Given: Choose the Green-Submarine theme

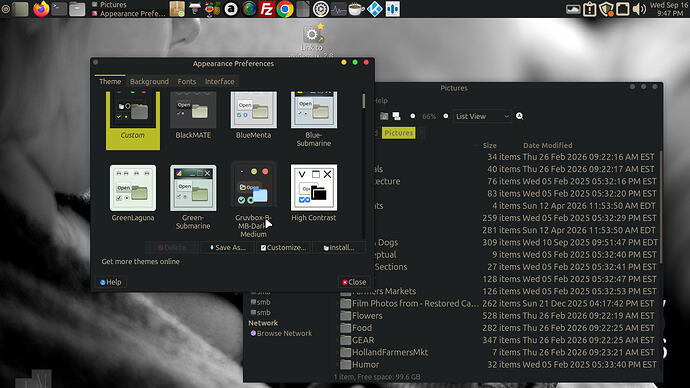Looking at the screenshot, I should (193, 197).
